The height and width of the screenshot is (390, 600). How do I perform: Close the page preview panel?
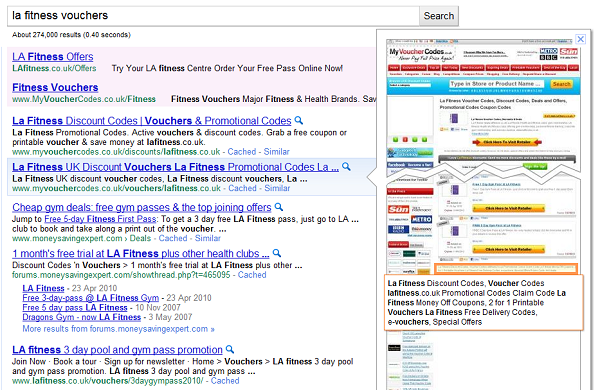coord(580,39)
